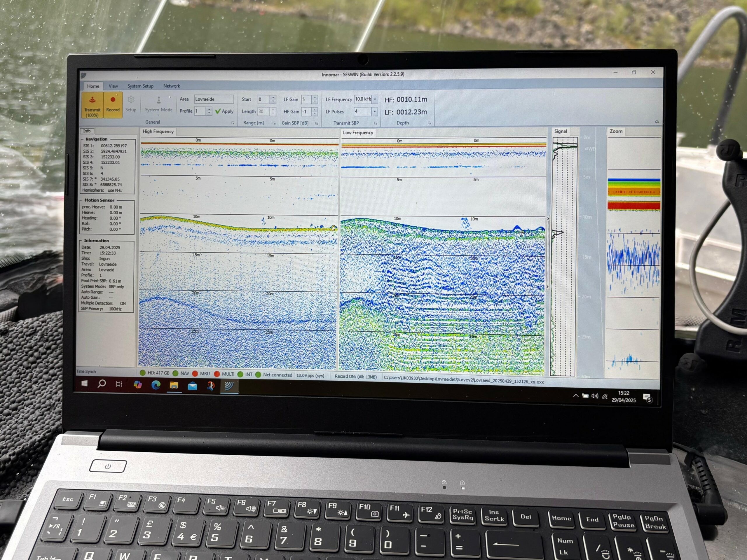Screen dimensions: 747x560
Task: Expand the Transmit SBP group launcher
Action: click(376, 123)
